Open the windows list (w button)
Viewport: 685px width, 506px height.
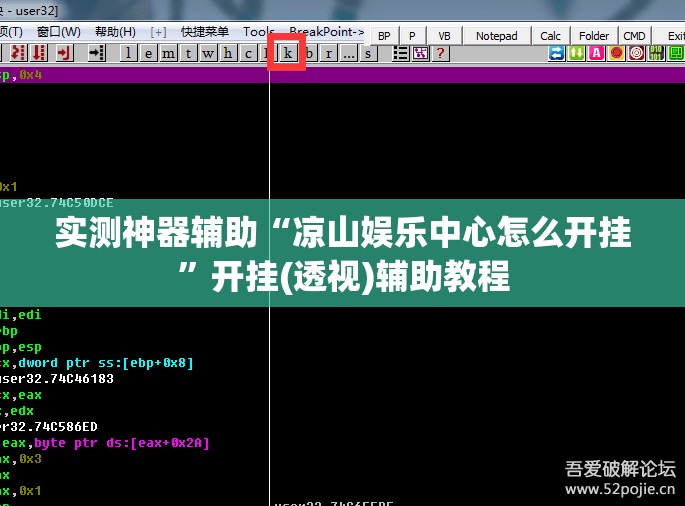point(208,53)
